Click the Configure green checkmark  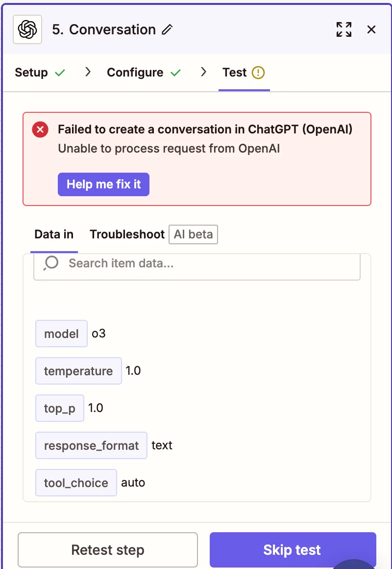click(x=175, y=73)
